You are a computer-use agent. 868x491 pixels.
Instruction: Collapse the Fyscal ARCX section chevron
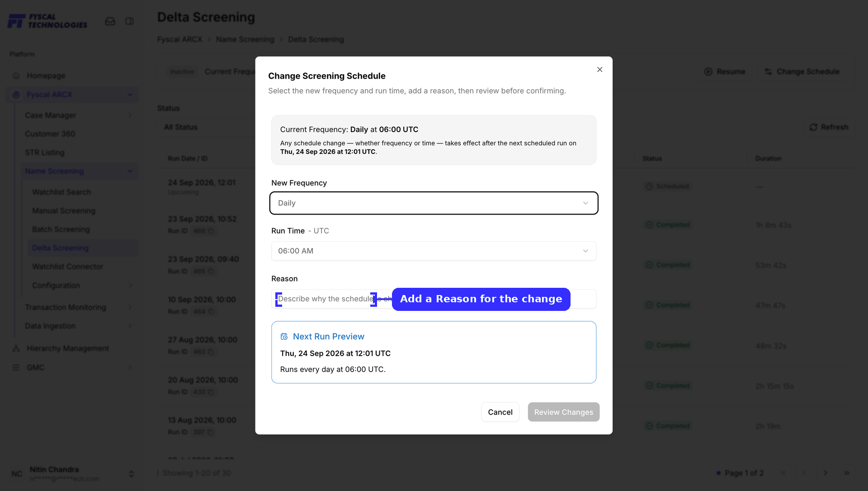(130, 95)
